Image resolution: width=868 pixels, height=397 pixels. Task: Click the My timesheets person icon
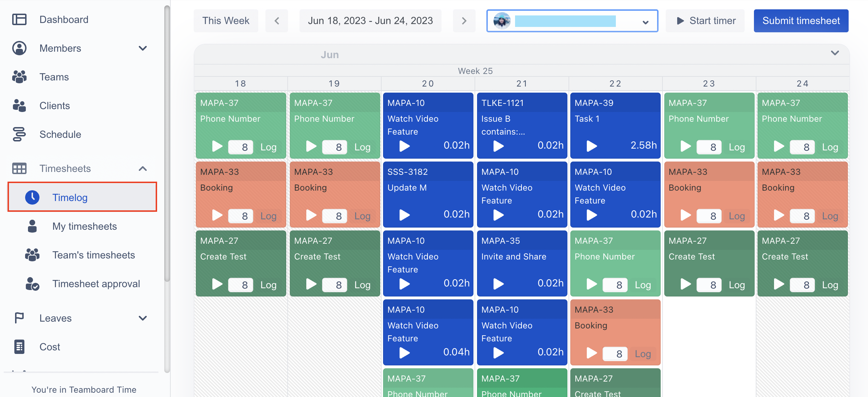[32, 226]
